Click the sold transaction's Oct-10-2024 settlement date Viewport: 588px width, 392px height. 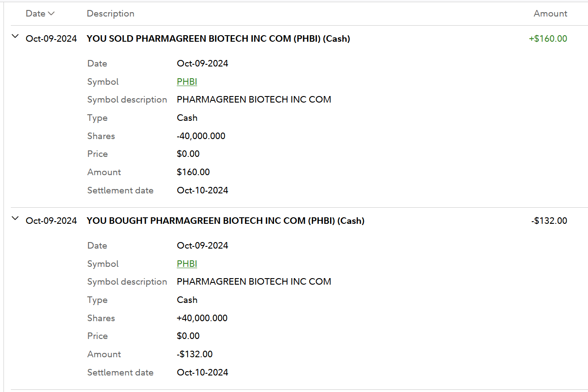pyautogui.click(x=202, y=190)
